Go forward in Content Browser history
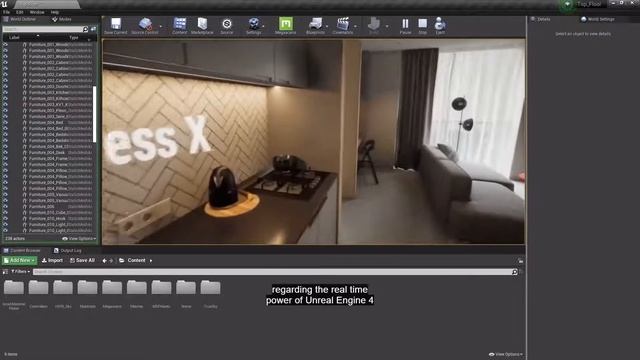The height and width of the screenshot is (360, 640). [111, 260]
